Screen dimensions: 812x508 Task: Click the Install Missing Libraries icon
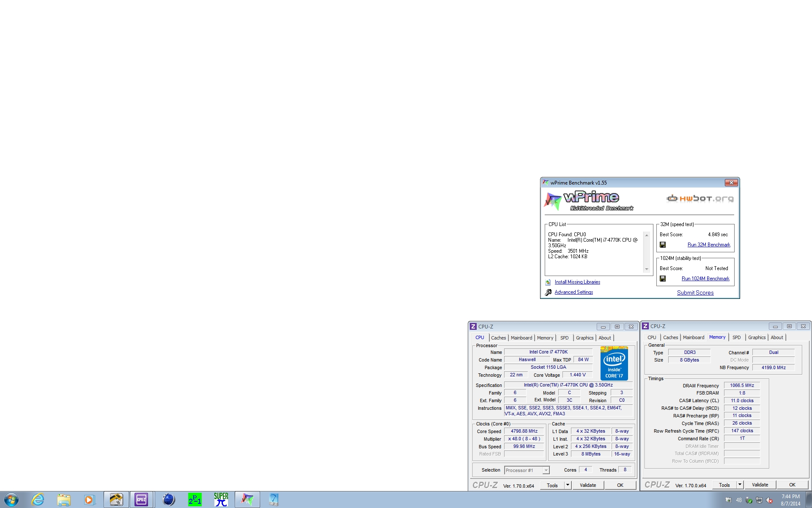pyautogui.click(x=548, y=282)
